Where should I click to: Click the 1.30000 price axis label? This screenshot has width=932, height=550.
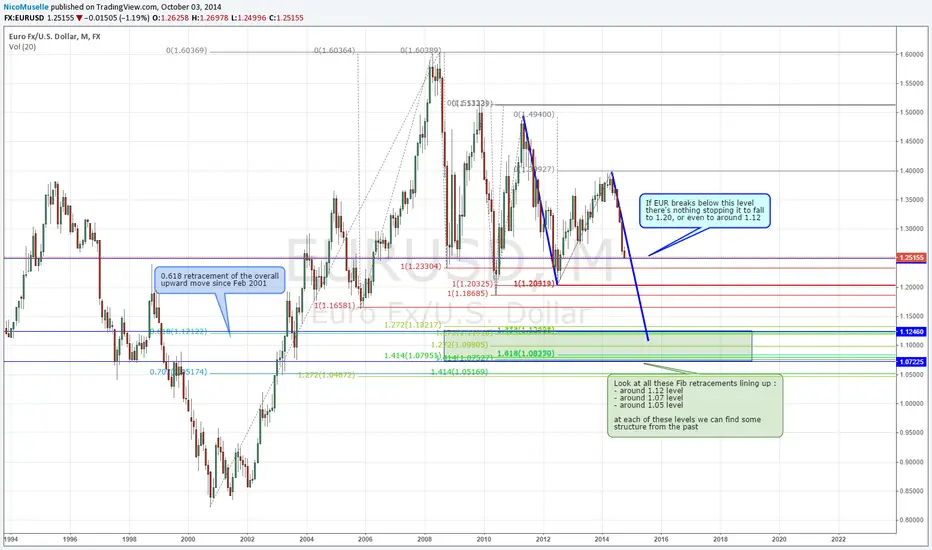pyautogui.click(x=912, y=229)
